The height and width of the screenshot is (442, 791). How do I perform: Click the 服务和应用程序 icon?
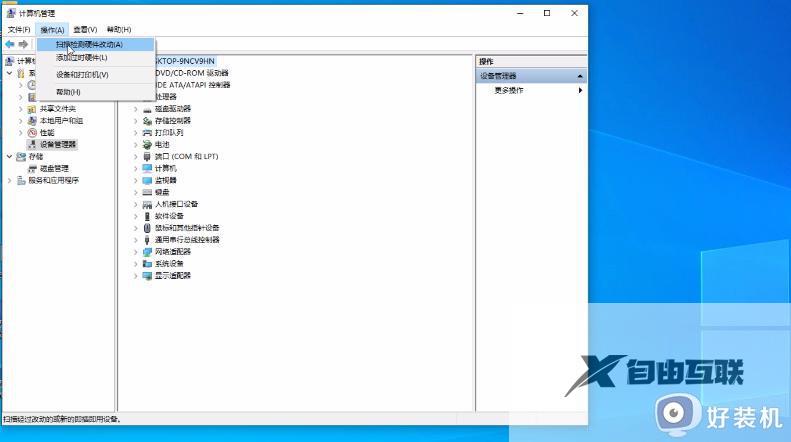pyautogui.click(x=21, y=180)
